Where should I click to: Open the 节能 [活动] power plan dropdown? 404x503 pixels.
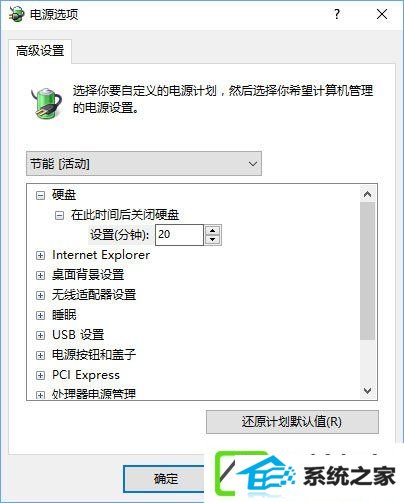click(x=144, y=164)
